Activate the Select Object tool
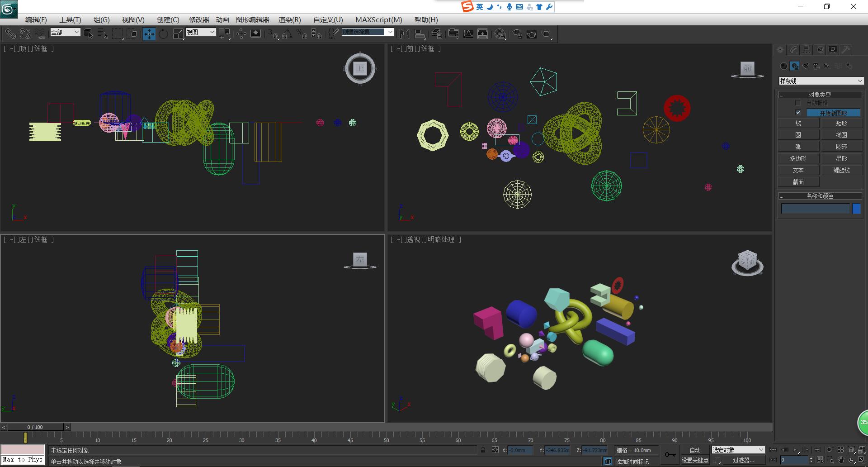This screenshot has width=868, height=467. [89, 34]
